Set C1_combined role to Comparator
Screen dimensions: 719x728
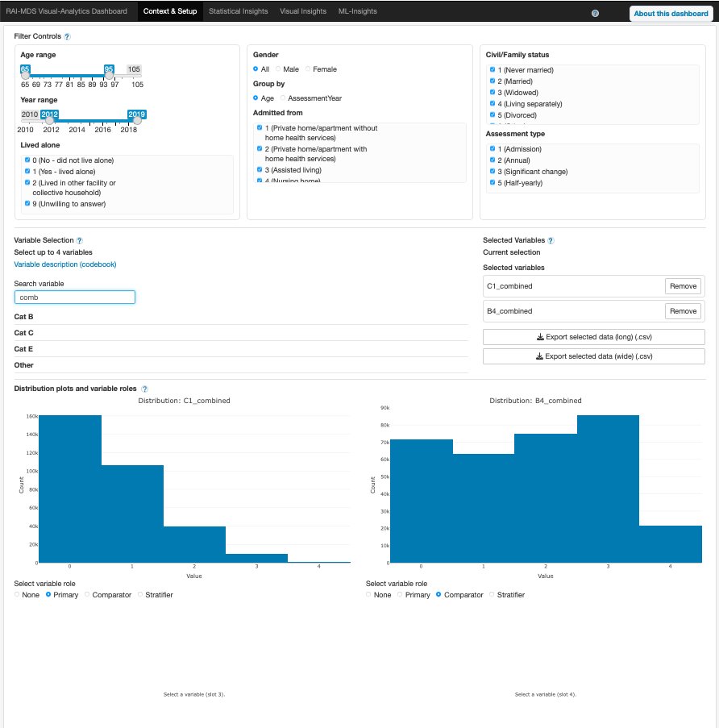(87, 595)
